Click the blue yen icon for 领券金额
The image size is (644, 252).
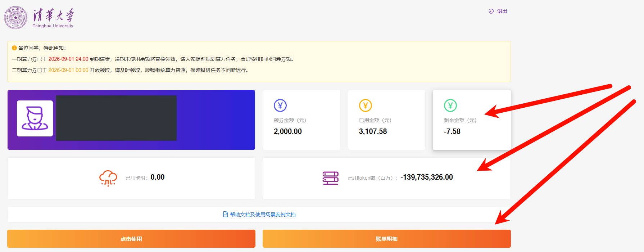[x=280, y=105]
